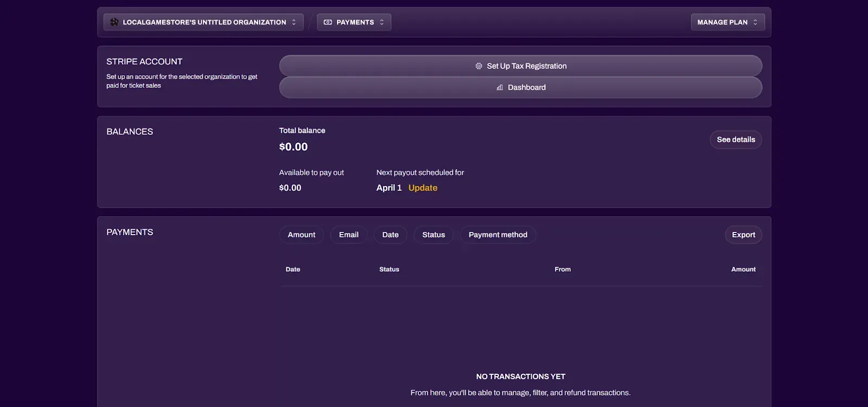The width and height of the screenshot is (868, 407).
Task: Export the payments list
Action: [743, 235]
